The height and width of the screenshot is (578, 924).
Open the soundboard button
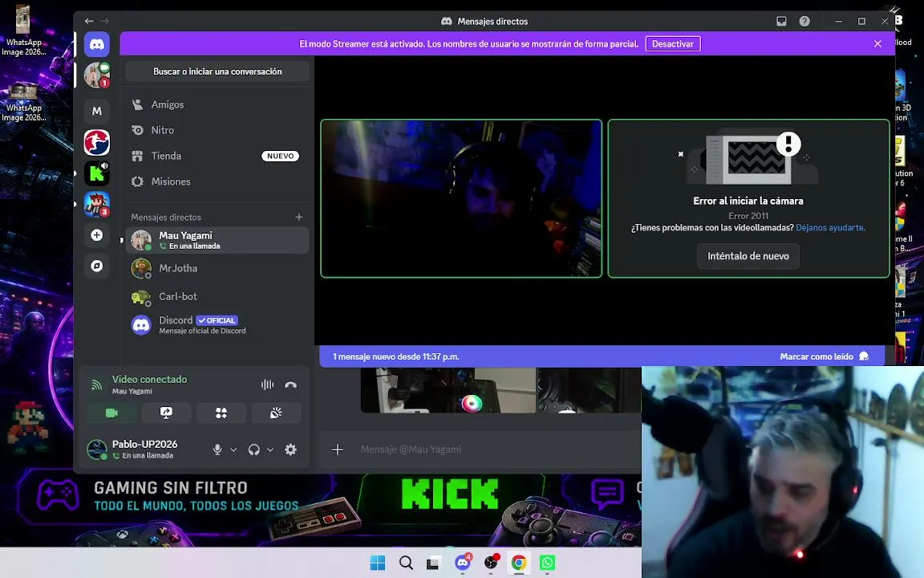[276, 413]
